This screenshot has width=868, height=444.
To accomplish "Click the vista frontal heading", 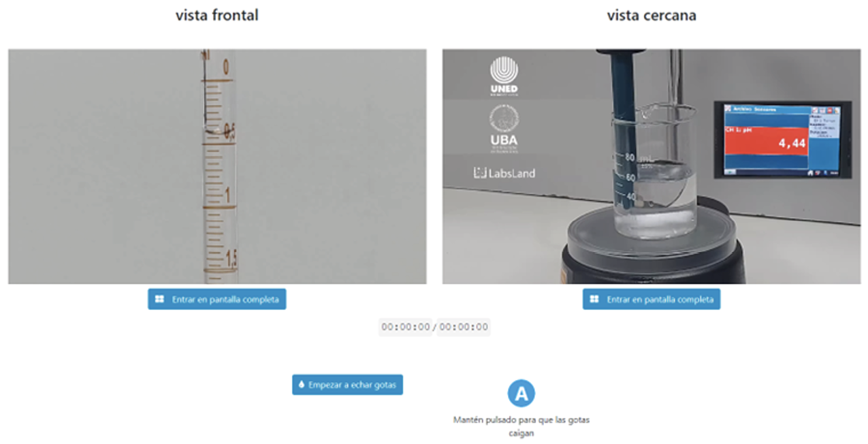I will click(217, 15).
